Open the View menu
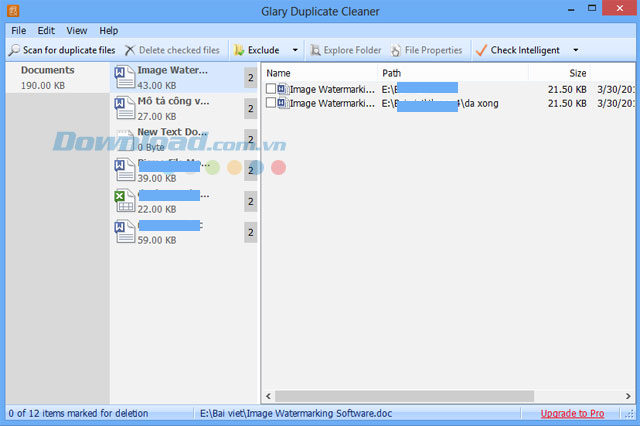The width and height of the screenshot is (640, 426). (x=77, y=31)
